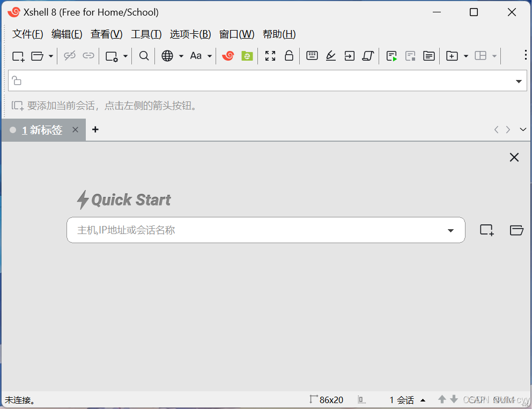532x409 pixels.
Task: Click the Quick Start new session icon
Action: 487,230
